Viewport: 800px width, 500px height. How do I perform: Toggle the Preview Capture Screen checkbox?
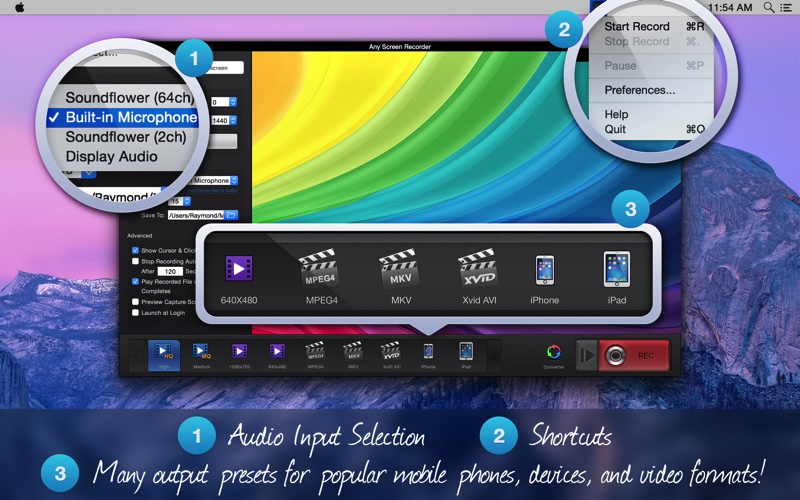[x=136, y=302]
